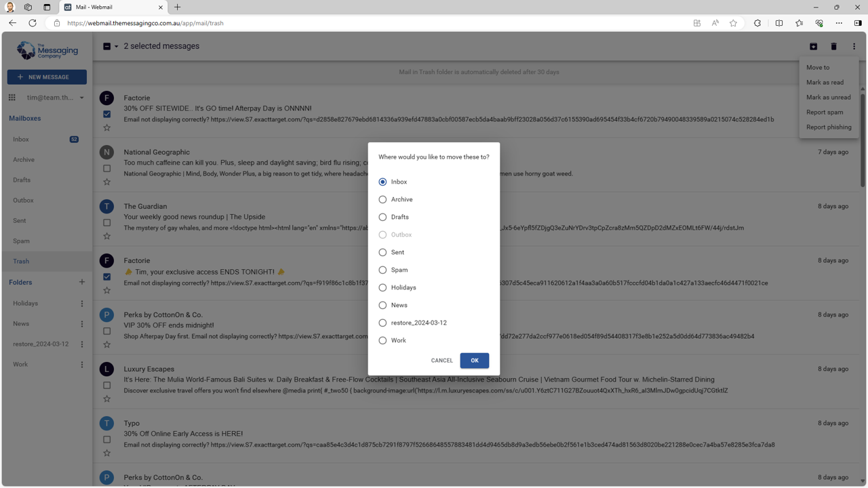
Task: Confirm move with OK button
Action: coord(475,361)
